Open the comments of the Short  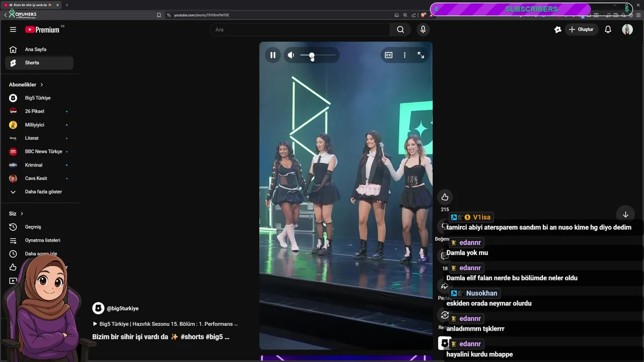[444, 256]
